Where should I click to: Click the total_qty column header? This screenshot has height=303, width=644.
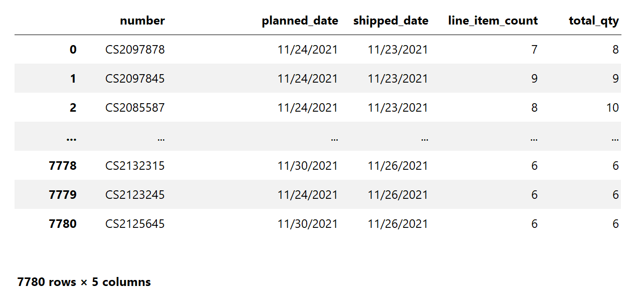pyautogui.click(x=593, y=21)
